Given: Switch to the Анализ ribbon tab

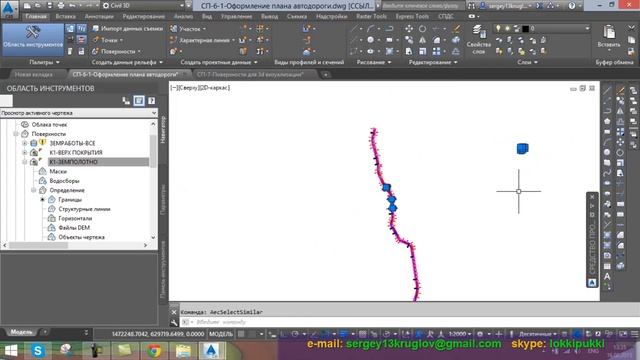Looking at the screenshot, I should 183,16.
